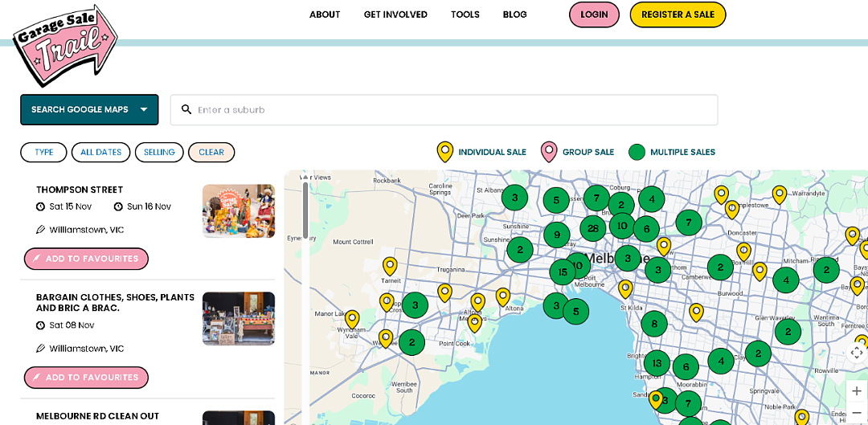
Task: Click the yellow pin near Warrandyte
Action: tap(780, 194)
